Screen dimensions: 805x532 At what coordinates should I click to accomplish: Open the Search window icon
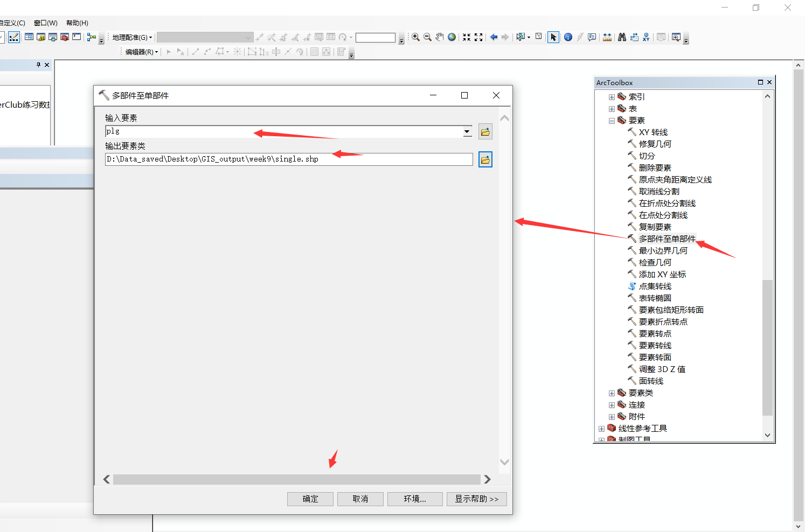pyautogui.click(x=53, y=37)
